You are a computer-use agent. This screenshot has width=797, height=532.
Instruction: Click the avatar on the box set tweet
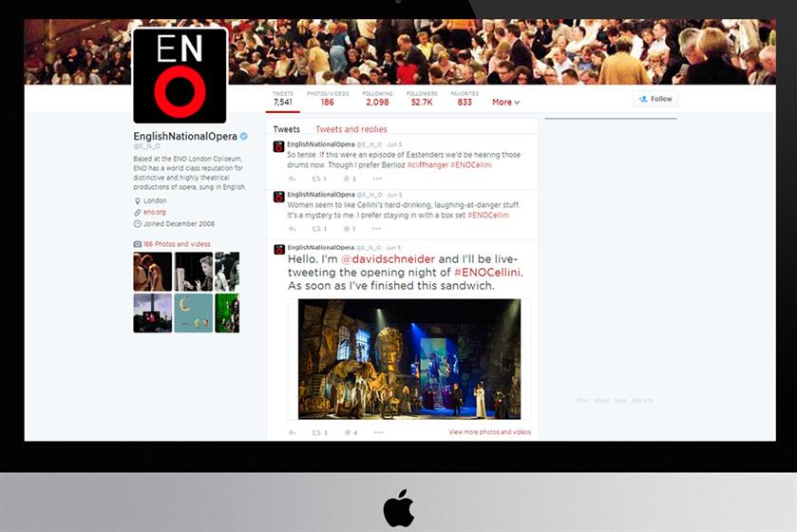click(278, 197)
